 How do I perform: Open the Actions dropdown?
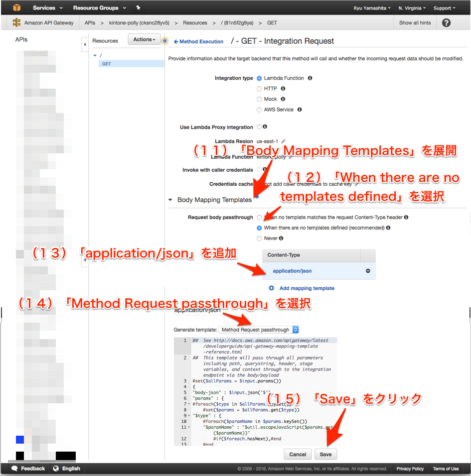[x=144, y=39]
